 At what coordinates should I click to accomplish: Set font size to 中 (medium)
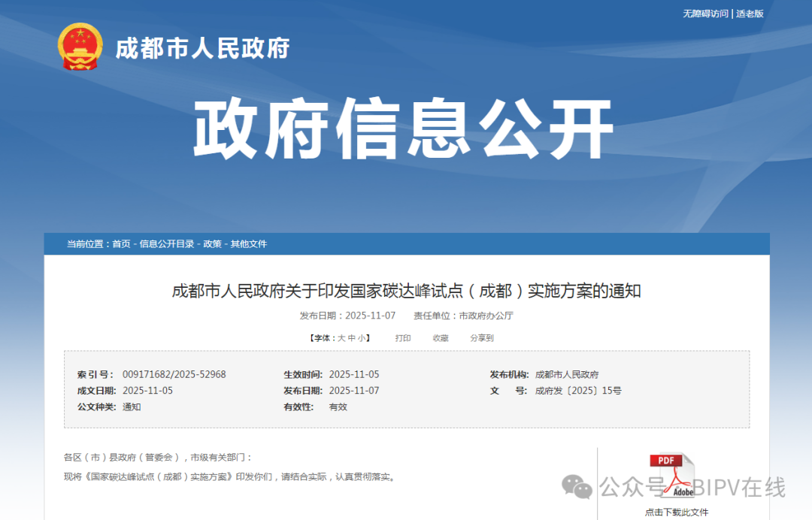351,338
